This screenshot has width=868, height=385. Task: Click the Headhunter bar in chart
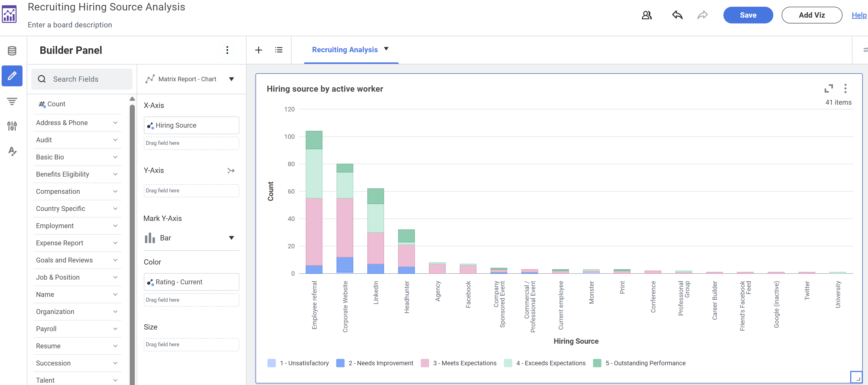[x=406, y=252]
